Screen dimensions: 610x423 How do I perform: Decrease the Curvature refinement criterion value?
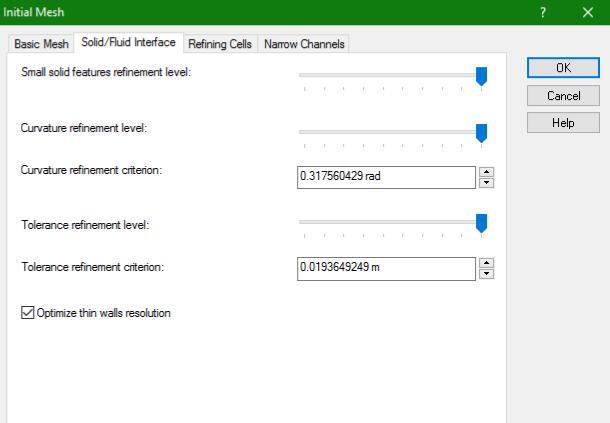click(x=486, y=183)
